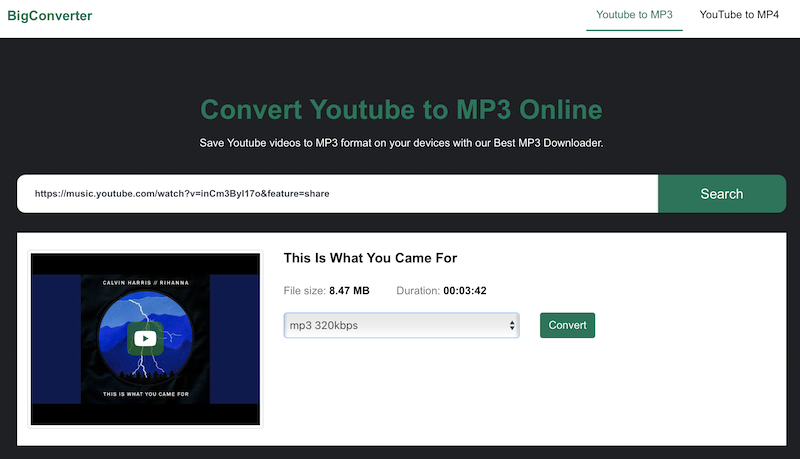This screenshot has width=800, height=459.
Task: Click the File size label
Action: pos(304,291)
